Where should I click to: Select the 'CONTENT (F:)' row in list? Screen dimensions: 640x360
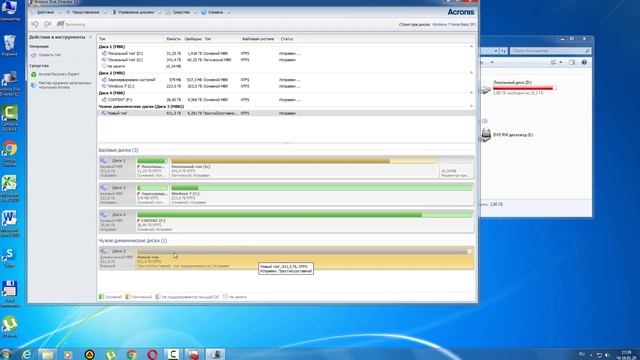point(286,100)
